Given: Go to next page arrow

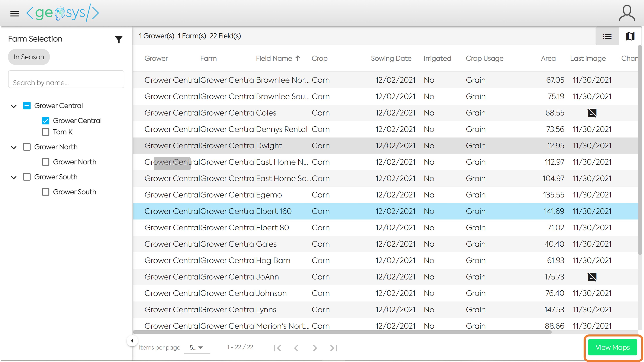Looking at the screenshot, I should [x=315, y=348].
